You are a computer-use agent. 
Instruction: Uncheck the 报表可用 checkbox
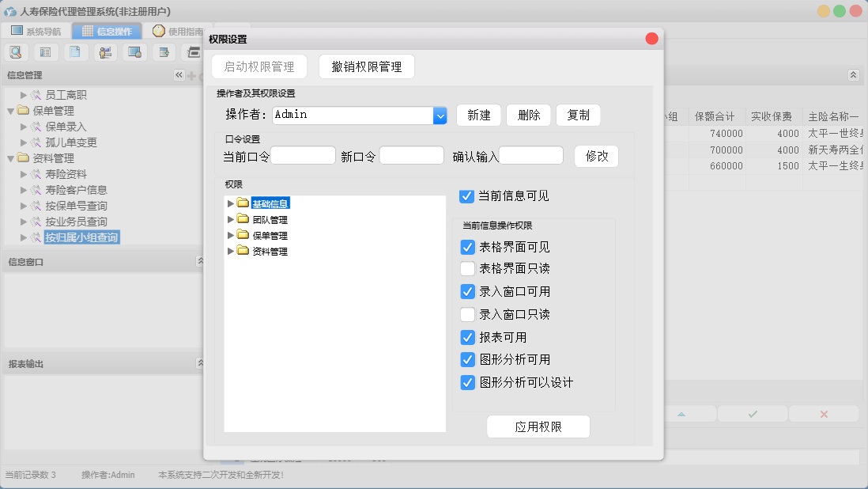point(468,337)
